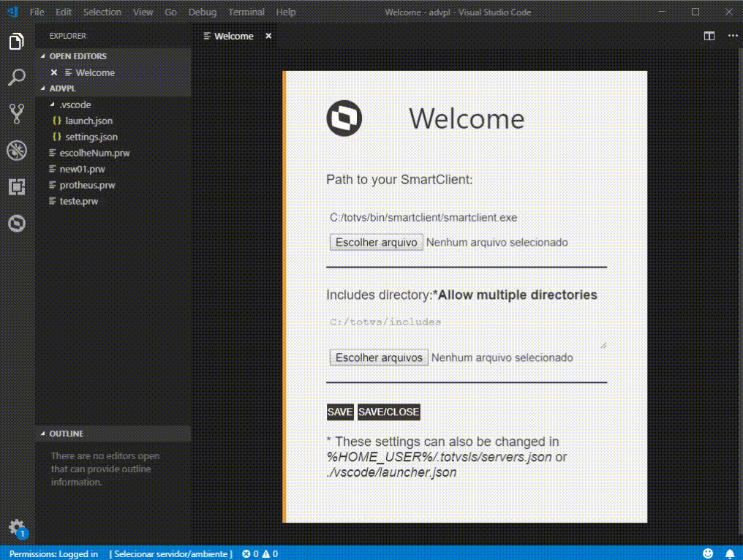This screenshot has height=560, width=743.
Task: Click the includes directory text area
Action: [467, 332]
